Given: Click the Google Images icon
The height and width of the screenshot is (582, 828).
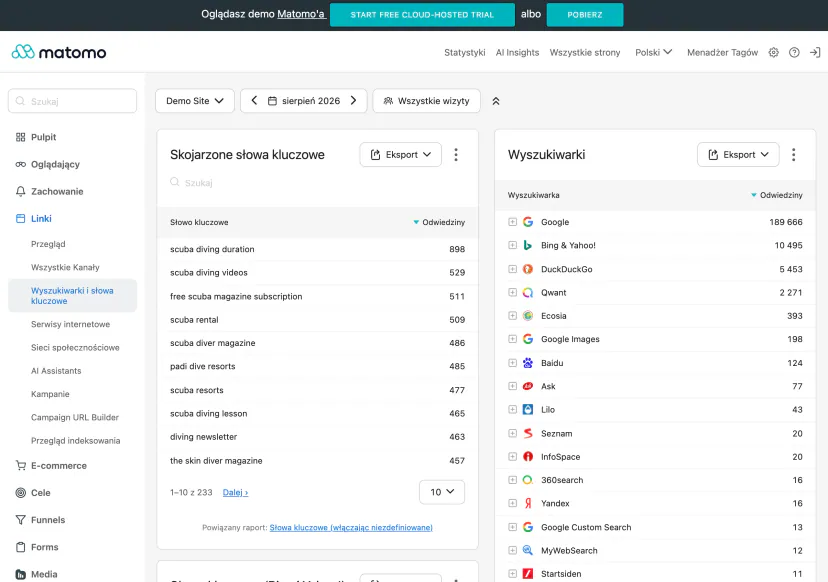Looking at the screenshot, I should [x=528, y=339].
